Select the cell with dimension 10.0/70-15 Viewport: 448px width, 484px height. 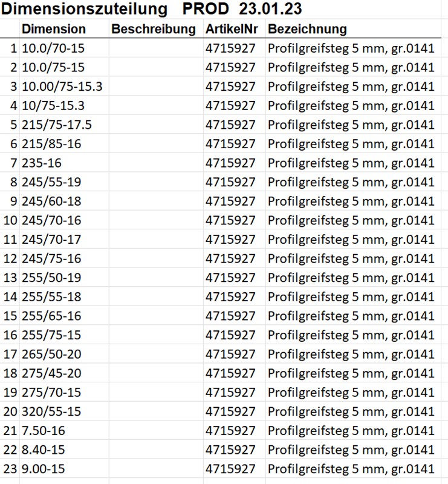tap(53, 48)
